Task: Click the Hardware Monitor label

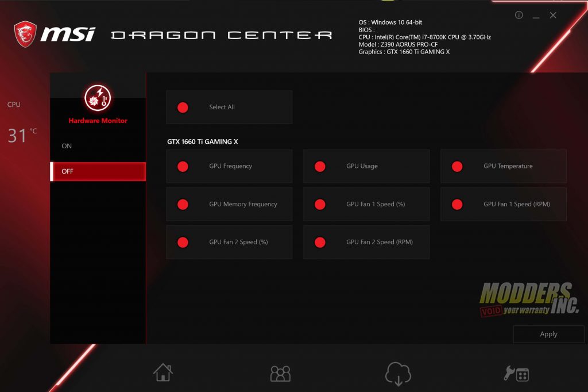Action: [98, 121]
